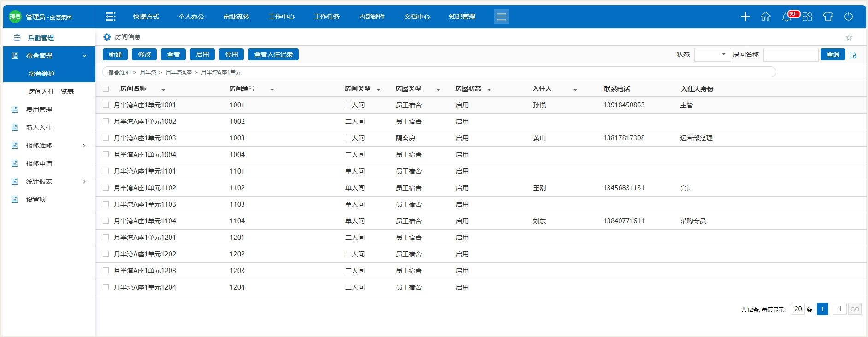
Task: Toggle sidebar with the menu collapse icon
Action: pyautogui.click(x=111, y=17)
